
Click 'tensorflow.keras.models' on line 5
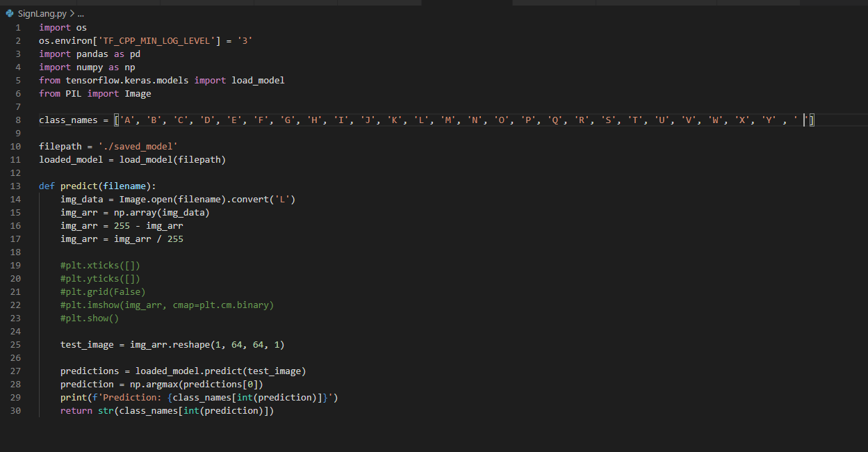(x=127, y=81)
